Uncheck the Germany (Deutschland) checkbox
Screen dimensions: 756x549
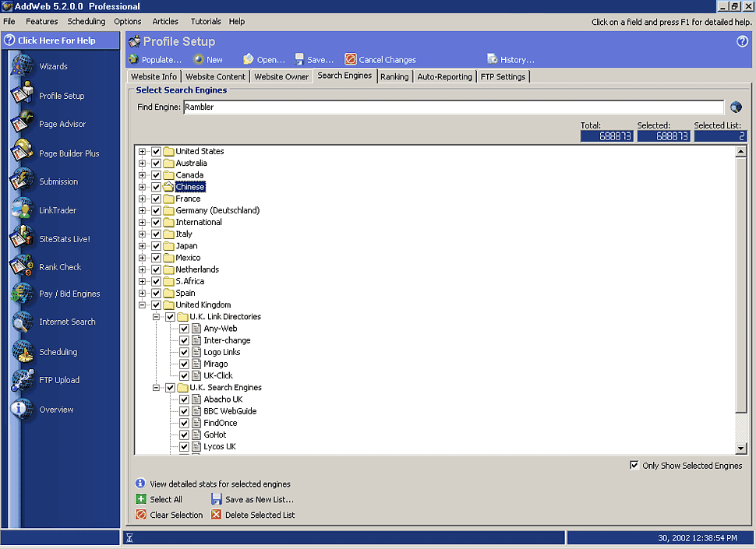(156, 210)
